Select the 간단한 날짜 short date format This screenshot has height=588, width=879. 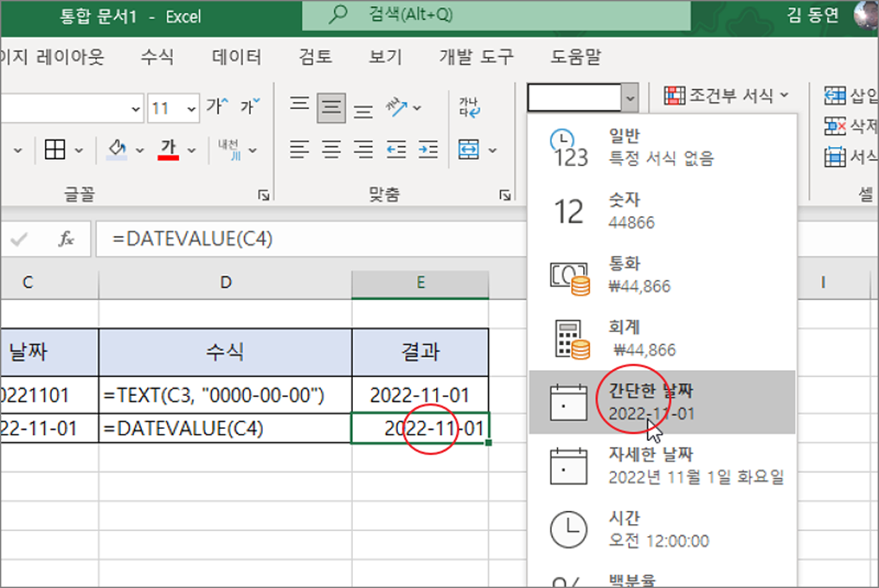point(662,402)
